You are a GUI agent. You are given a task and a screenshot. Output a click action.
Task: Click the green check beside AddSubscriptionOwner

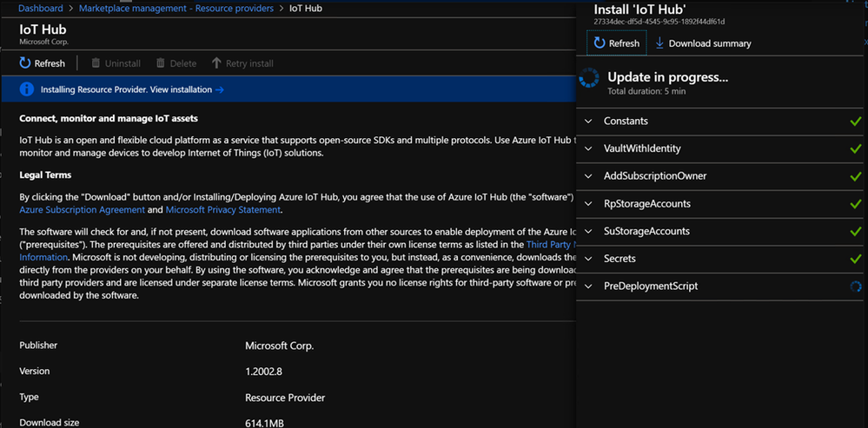pyautogui.click(x=855, y=176)
